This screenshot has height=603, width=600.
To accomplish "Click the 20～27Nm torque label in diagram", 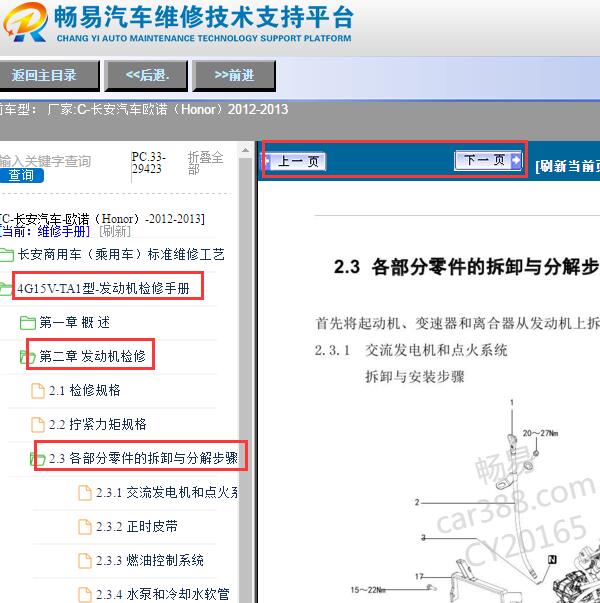I will [x=540, y=433].
